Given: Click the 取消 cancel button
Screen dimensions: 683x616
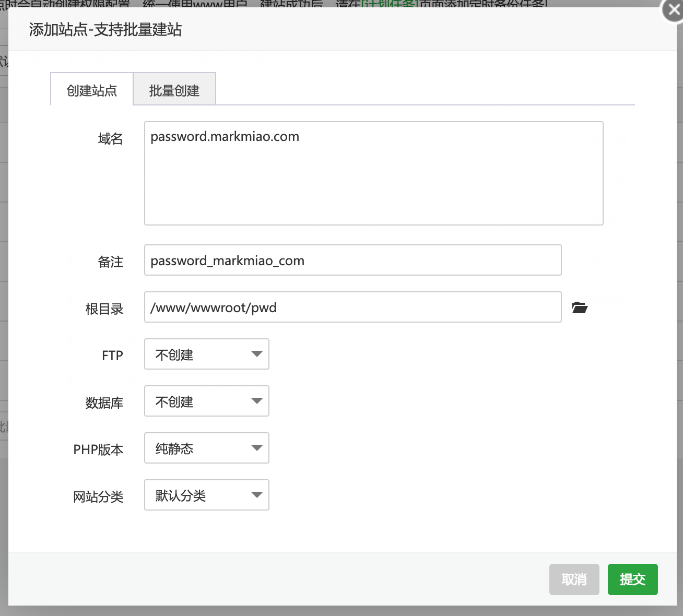Looking at the screenshot, I should pos(574,579).
